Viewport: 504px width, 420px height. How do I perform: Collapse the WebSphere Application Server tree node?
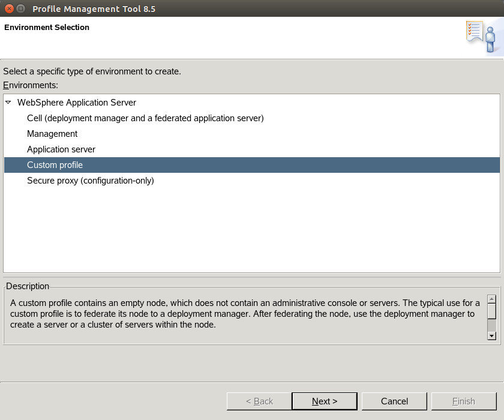click(x=8, y=103)
